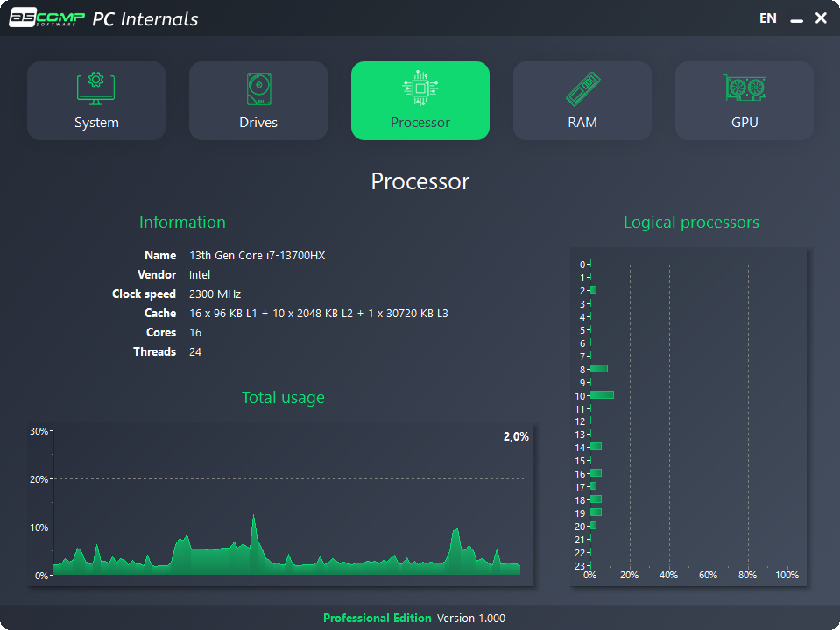Click the usage bar for logical processor 18
This screenshot has height=630, width=840.
tap(596, 499)
